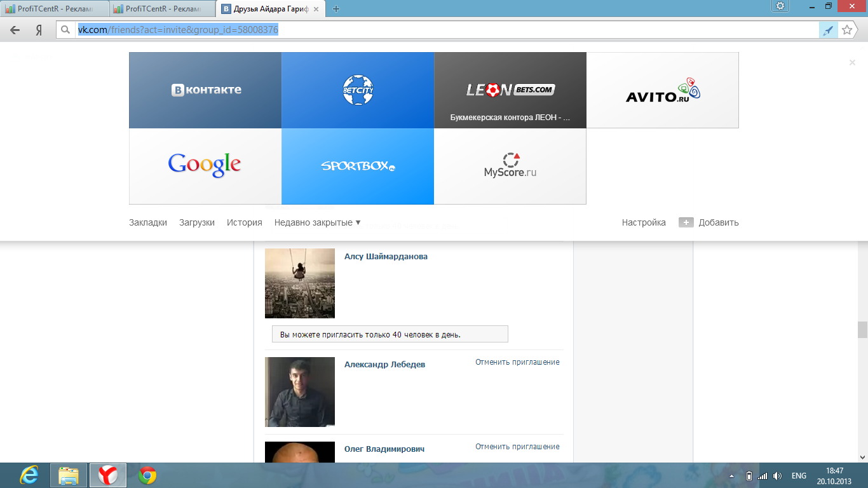The width and height of the screenshot is (868, 488).
Task: Click the battery tray icon
Action: point(749,476)
